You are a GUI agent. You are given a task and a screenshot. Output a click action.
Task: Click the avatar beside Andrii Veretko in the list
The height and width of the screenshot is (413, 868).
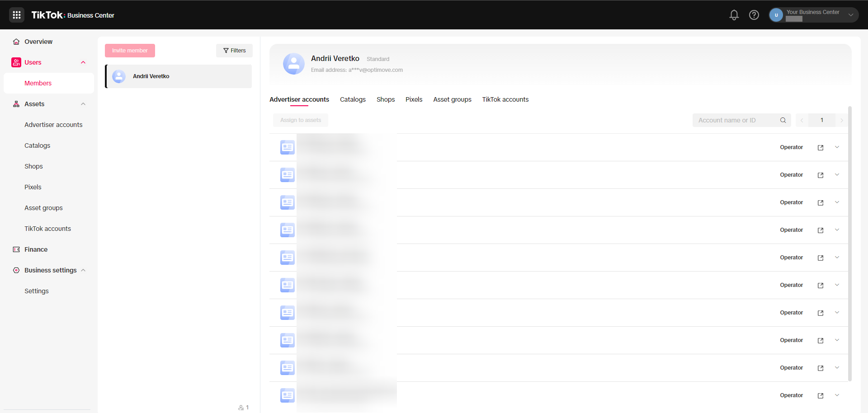119,76
